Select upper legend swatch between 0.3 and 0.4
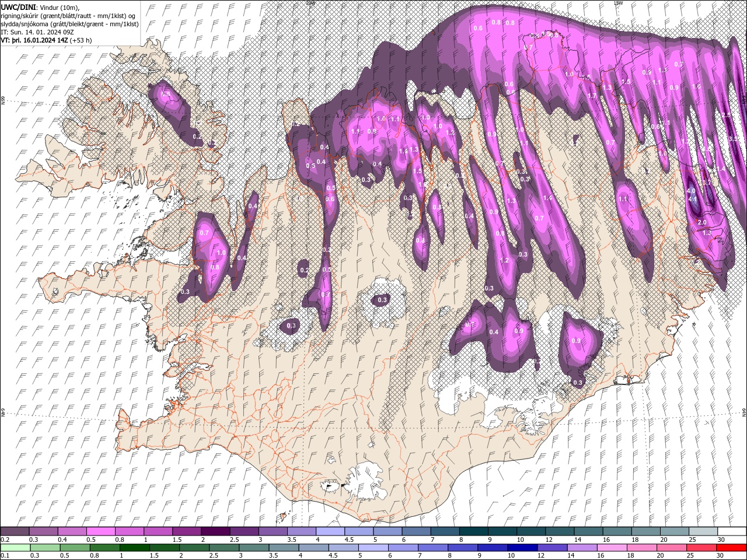Viewport: 747px width, 560px height. 44,531
